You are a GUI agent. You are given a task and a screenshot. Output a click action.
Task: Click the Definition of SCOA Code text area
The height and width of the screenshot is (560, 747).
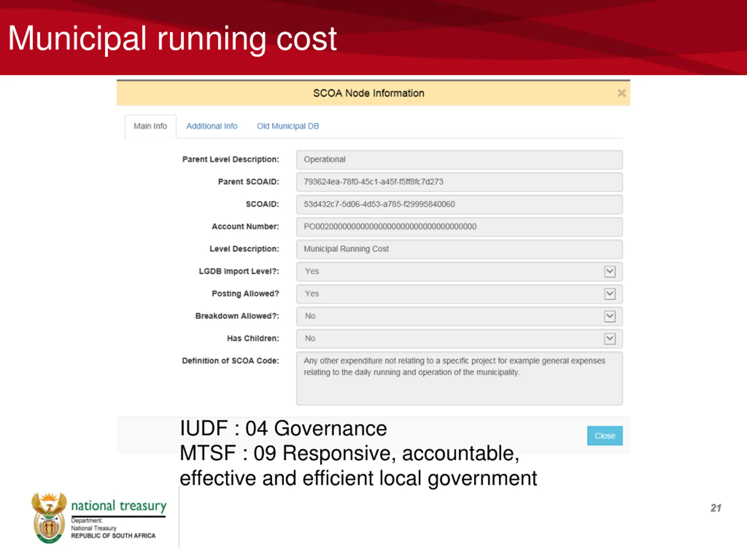click(459, 378)
